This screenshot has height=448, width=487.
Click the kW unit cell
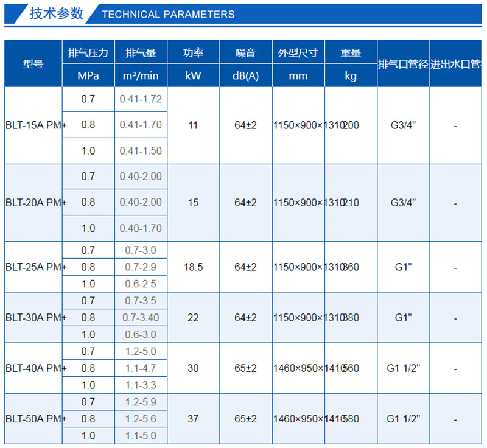pos(193,75)
